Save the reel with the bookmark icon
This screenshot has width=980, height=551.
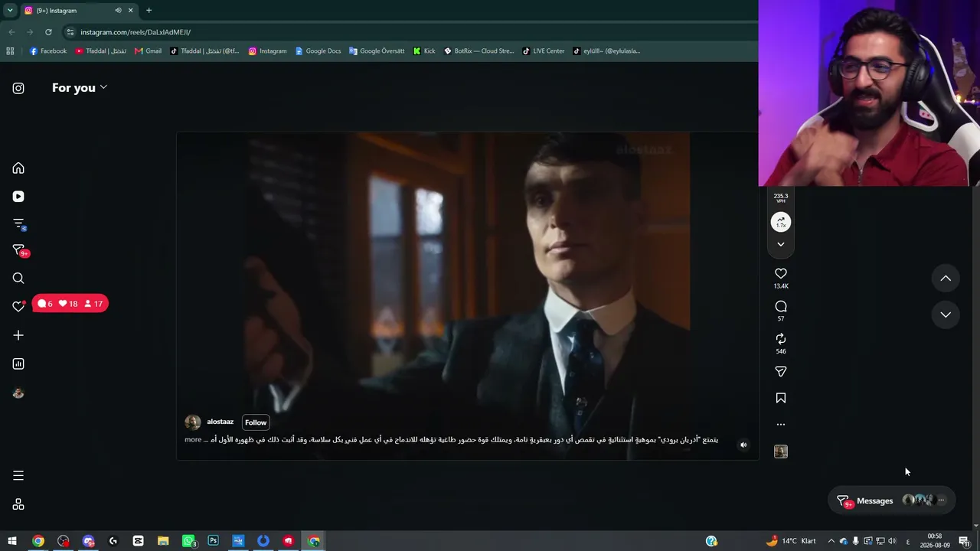781,398
